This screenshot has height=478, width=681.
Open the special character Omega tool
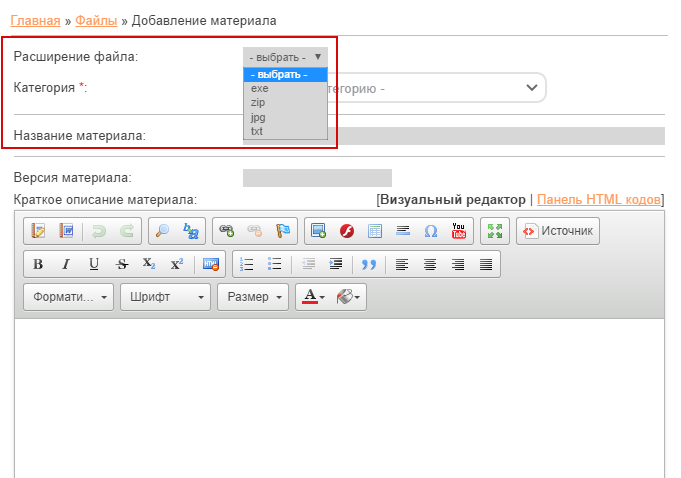tap(431, 231)
